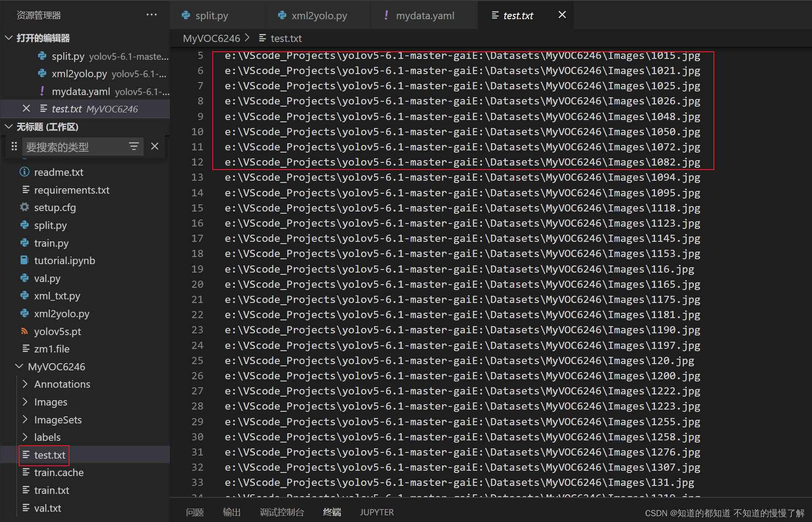Switch to xml2yolo.py editor tab

pyautogui.click(x=318, y=15)
